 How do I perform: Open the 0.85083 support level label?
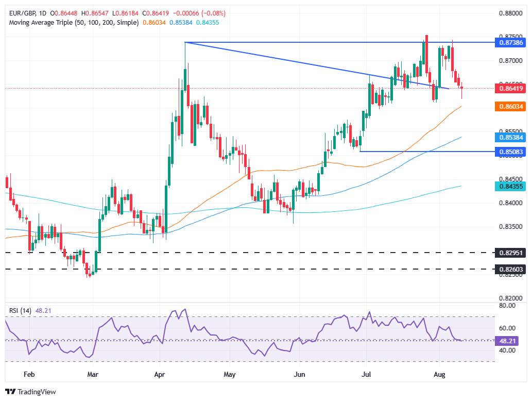(x=509, y=152)
